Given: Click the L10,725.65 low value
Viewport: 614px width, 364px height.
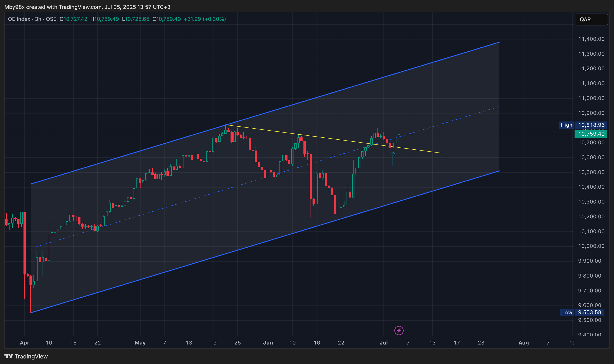Looking at the screenshot, I should tap(136, 19).
